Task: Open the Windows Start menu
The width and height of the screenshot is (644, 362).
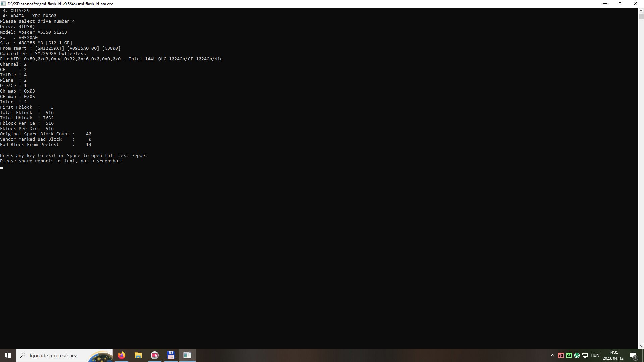Action: click(8, 355)
